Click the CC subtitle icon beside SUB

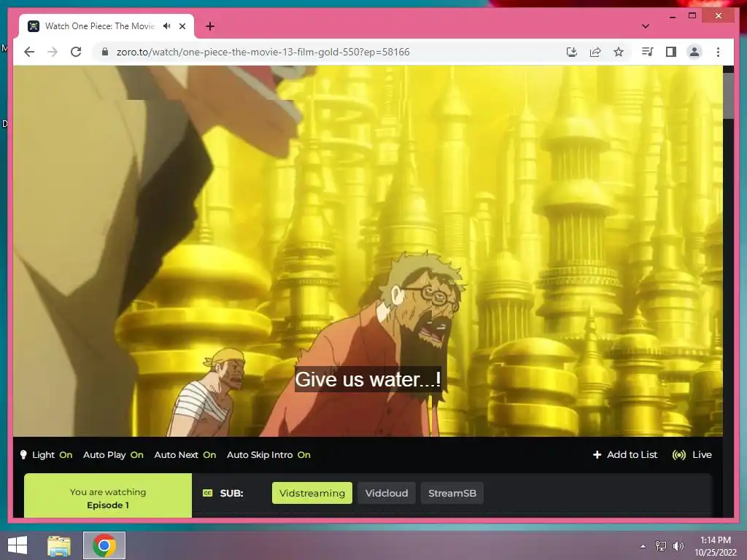(x=208, y=493)
